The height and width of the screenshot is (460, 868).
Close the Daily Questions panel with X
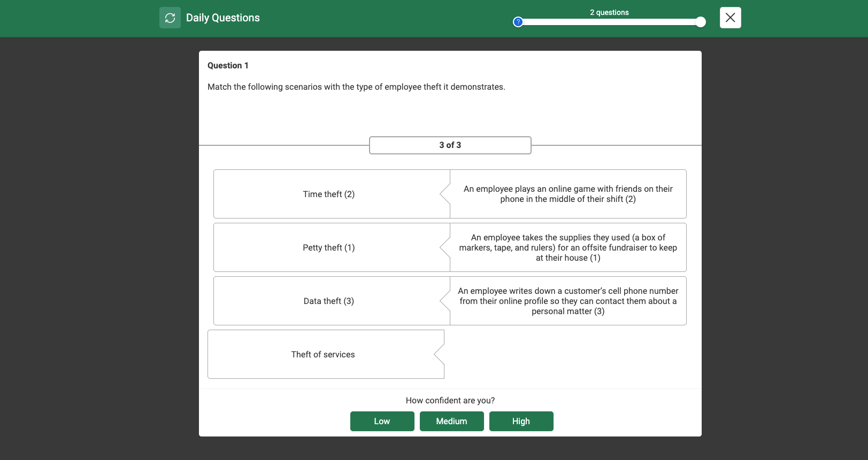[x=730, y=18]
